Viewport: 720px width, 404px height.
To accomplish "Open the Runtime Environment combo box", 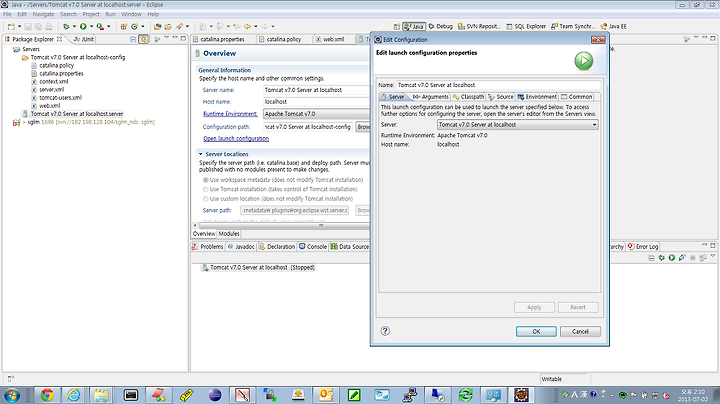I will tap(316, 114).
